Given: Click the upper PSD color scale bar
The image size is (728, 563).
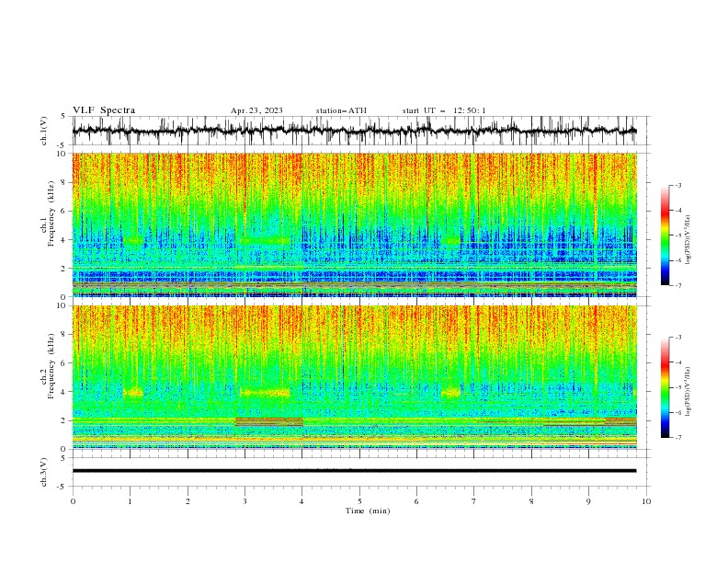Looking at the screenshot, I should pos(665,236).
